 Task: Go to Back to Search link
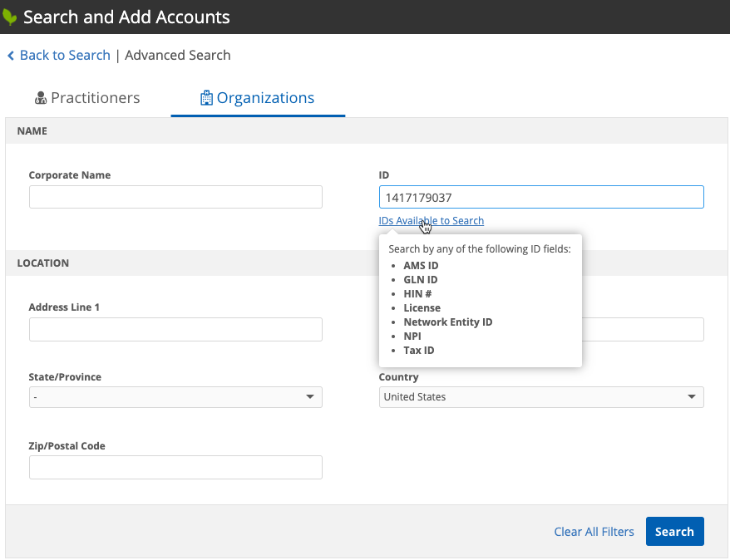point(65,56)
